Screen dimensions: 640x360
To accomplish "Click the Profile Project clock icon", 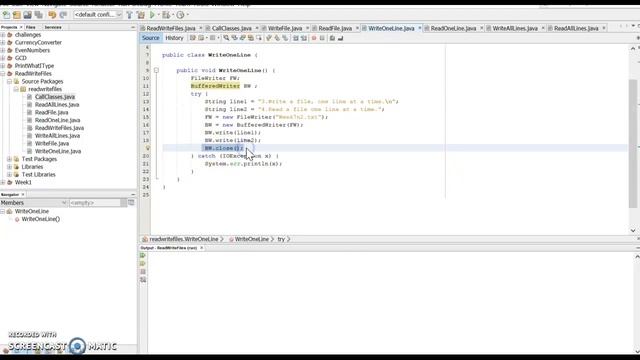I will coord(180,15).
